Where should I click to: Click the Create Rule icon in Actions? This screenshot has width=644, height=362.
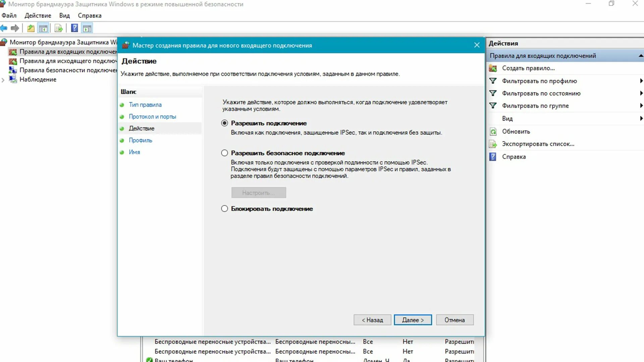coord(493,68)
